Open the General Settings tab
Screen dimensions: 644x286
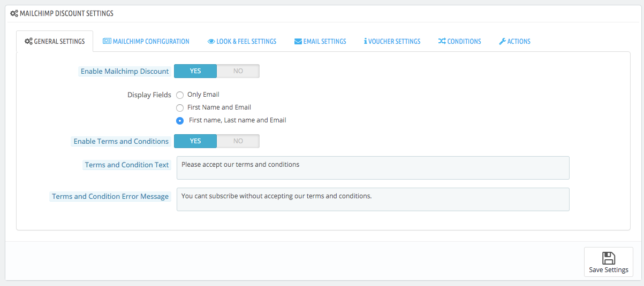pos(55,41)
